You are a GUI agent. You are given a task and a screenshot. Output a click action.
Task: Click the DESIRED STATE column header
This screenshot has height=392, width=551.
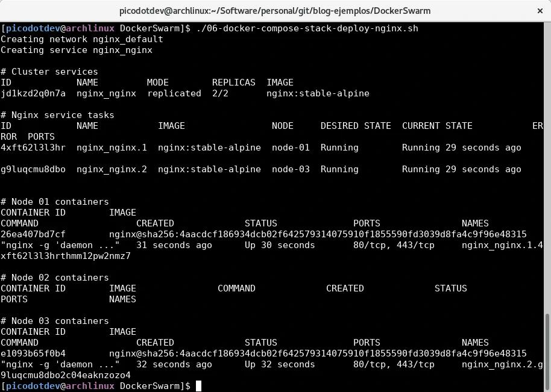click(x=356, y=126)
